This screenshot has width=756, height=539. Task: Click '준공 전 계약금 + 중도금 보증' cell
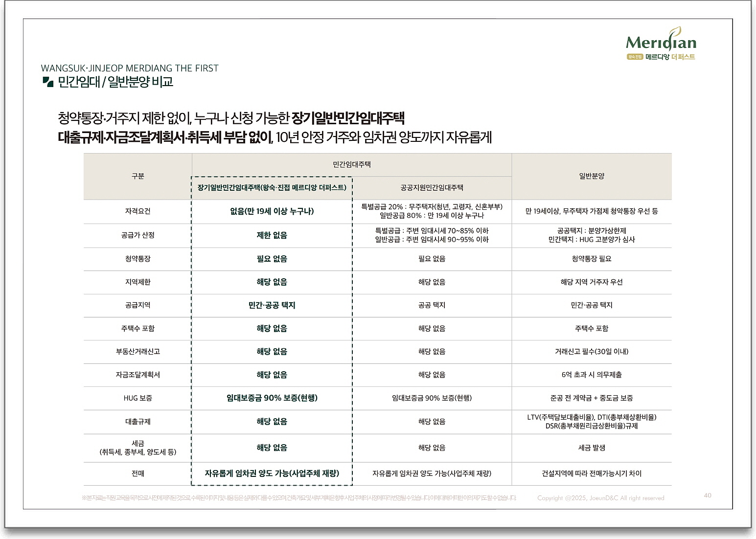[x=592, y=398]
